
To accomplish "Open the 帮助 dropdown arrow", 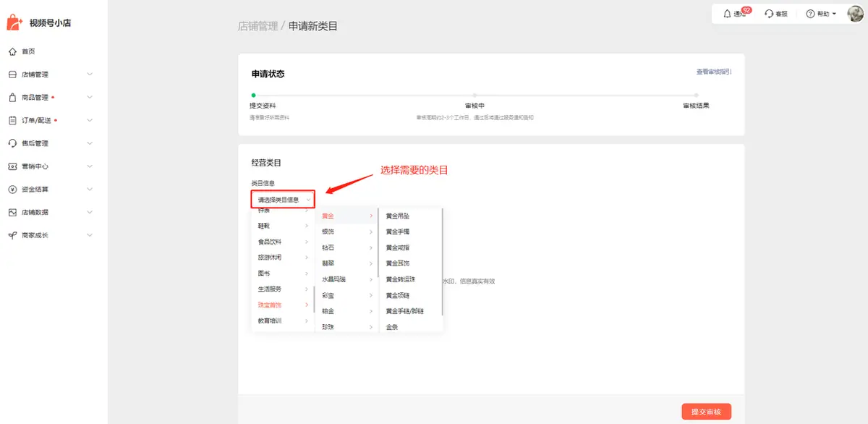I will pos(834,14).
